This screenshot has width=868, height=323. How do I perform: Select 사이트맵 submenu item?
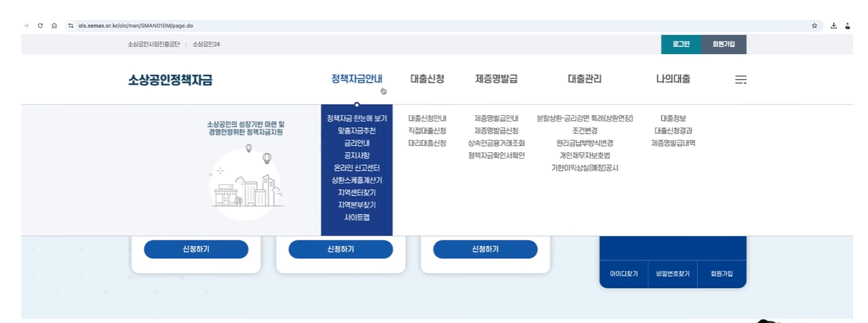tap(357, 218)
